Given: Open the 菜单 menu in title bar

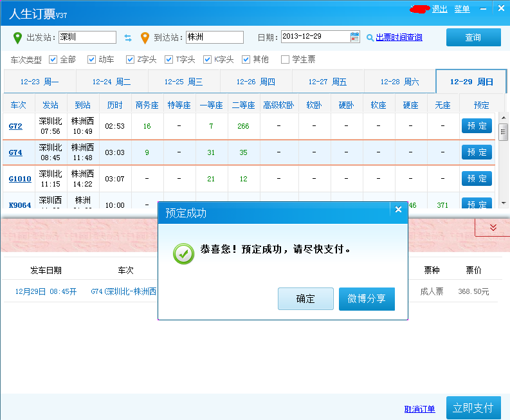Looking at the screenshot, I should pyautogui.click(x=462, y=9).
